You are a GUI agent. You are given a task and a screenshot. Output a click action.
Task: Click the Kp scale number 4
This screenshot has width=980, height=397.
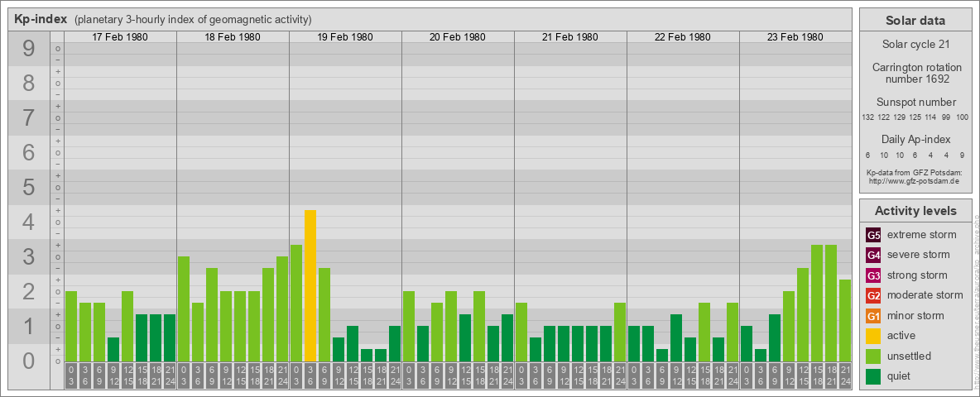29,222
